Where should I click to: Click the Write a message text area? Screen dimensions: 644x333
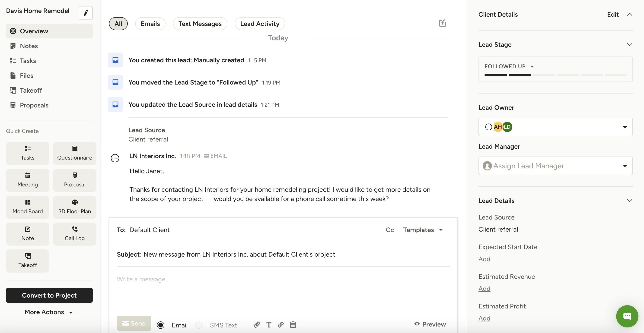(x=283, y=290)
